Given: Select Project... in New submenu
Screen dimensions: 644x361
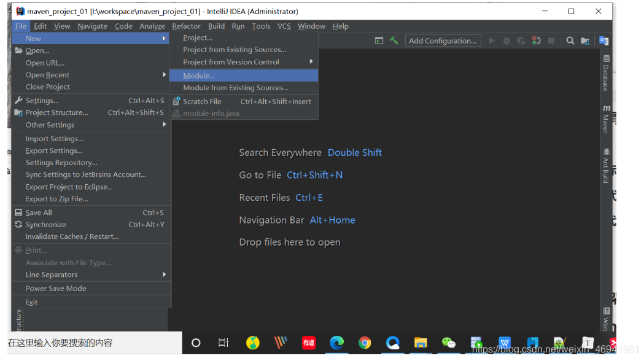Looking at the screenshot, I should coord(244,37).
